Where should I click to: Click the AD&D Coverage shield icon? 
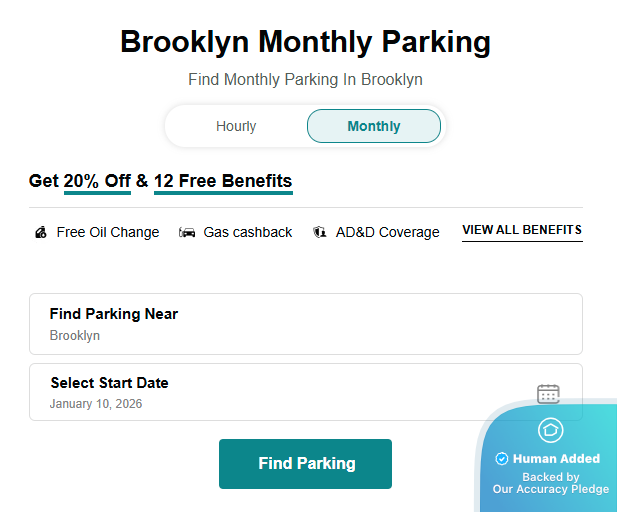click(x=320, y=232)
